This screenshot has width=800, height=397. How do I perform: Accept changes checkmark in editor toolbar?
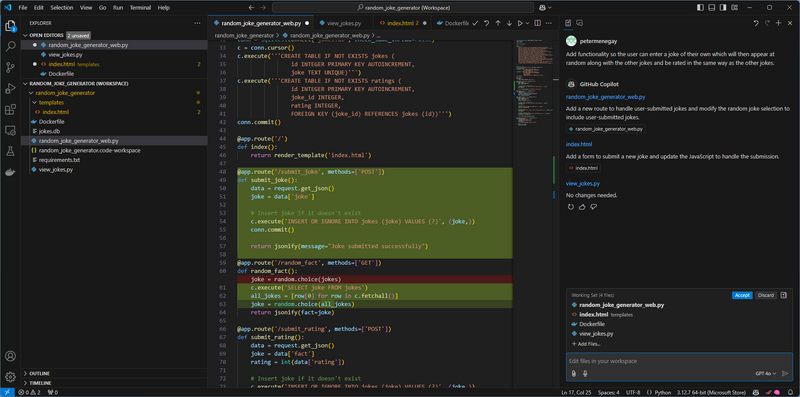tap(475, 23)
